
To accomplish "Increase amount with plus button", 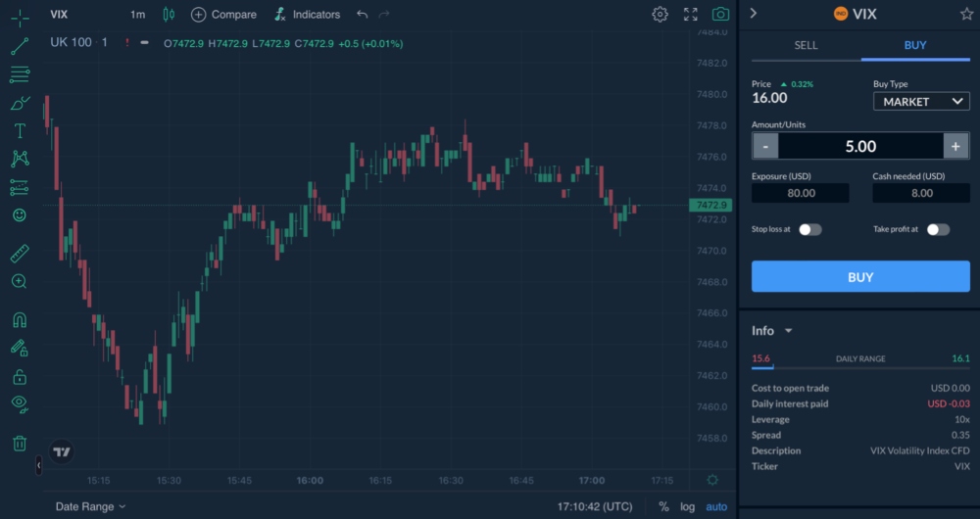I will (x=955, y=146).
